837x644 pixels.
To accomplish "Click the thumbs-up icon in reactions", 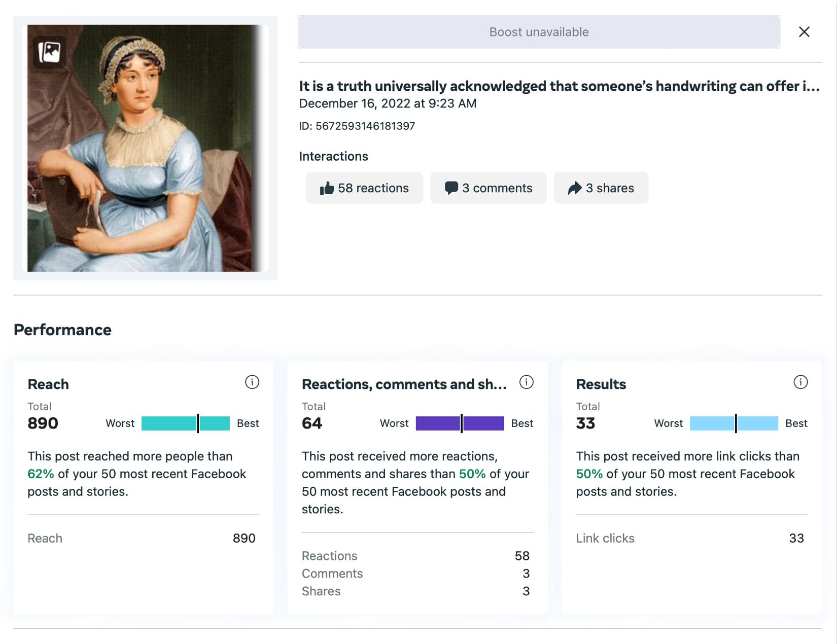I will [327, 189].
